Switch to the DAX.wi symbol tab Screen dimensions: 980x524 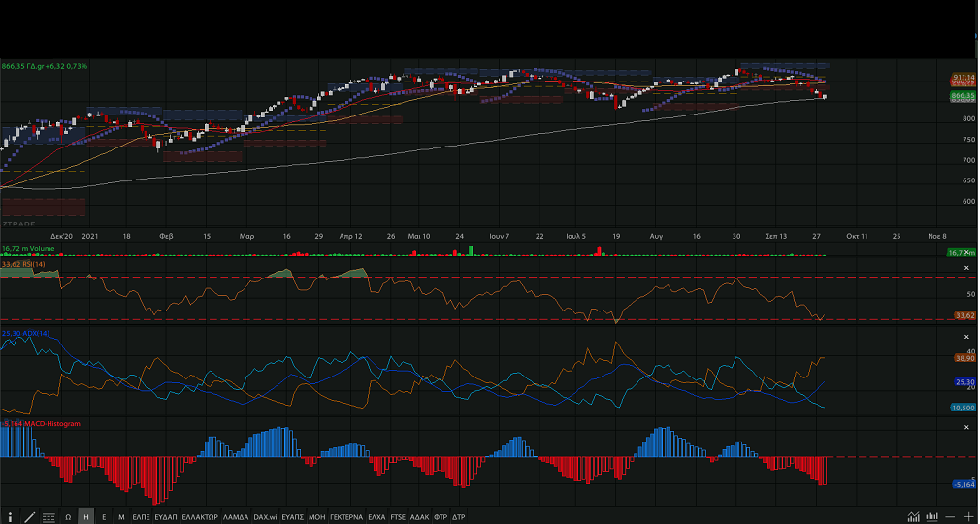[x=267, y=517]
